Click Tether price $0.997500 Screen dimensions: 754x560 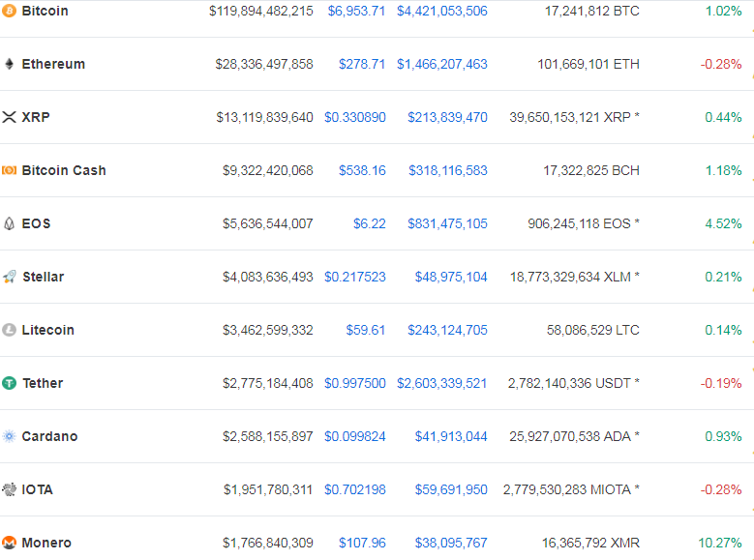355,383
